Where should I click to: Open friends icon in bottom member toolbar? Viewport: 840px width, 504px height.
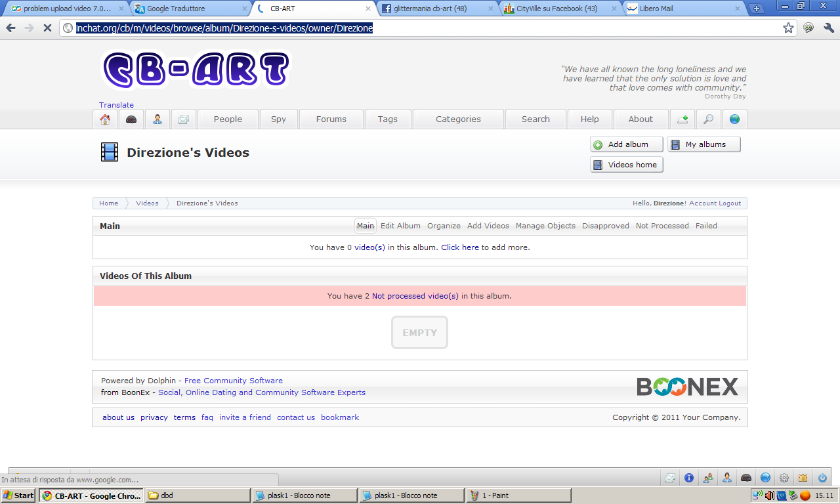coord(708,478)
